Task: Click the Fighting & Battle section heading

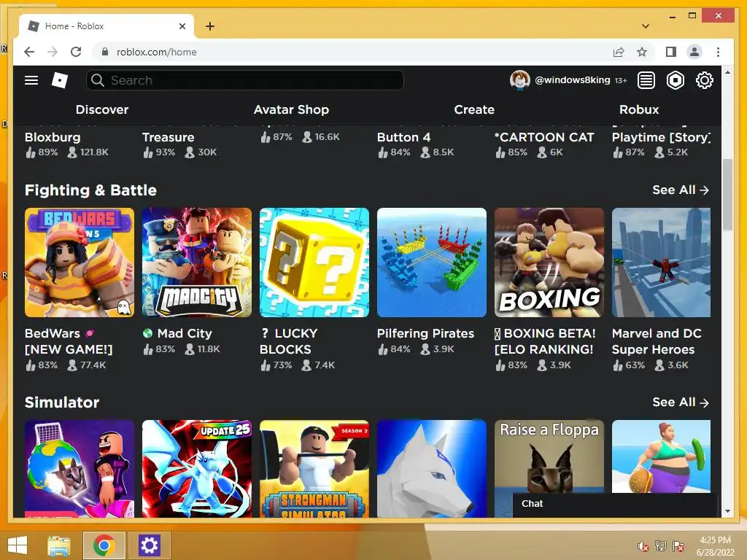Action: coord(90,190)
